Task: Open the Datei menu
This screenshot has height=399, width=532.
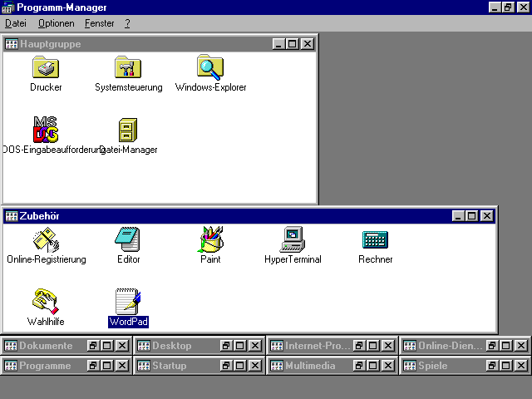Action: [x=16, y=23]
